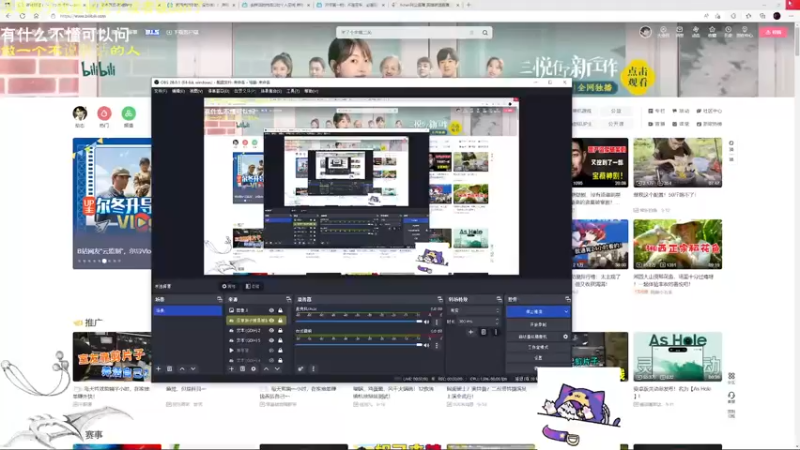Open options menu for 桌面音频 channel

pos(437,345)
